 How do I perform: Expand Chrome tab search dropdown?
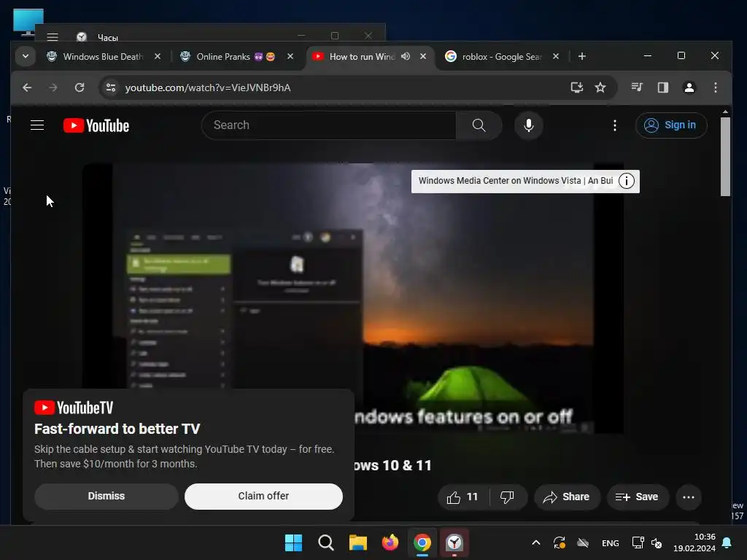[x=26, y=56]
